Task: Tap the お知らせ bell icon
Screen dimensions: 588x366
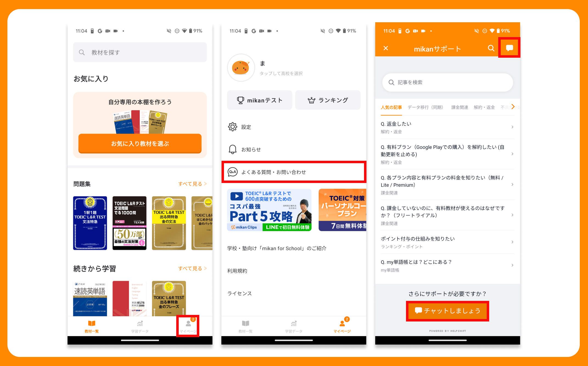Action: coord(233,149)
